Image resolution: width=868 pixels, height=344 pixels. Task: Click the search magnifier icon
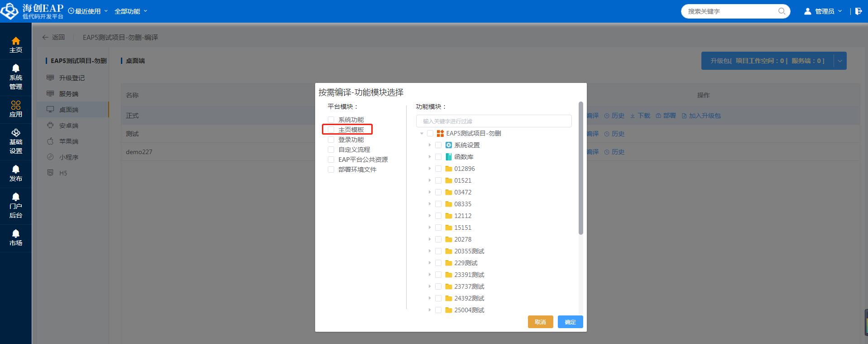tap(782, 11)
